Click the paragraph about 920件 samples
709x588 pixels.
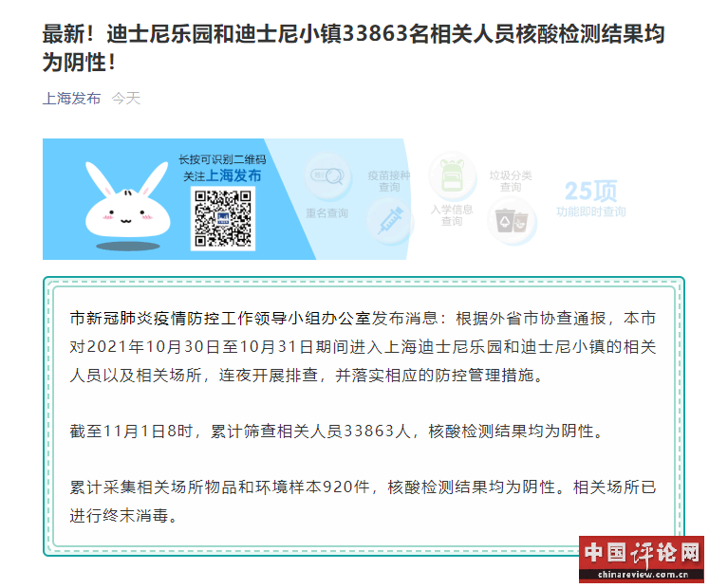coord(363,502)
